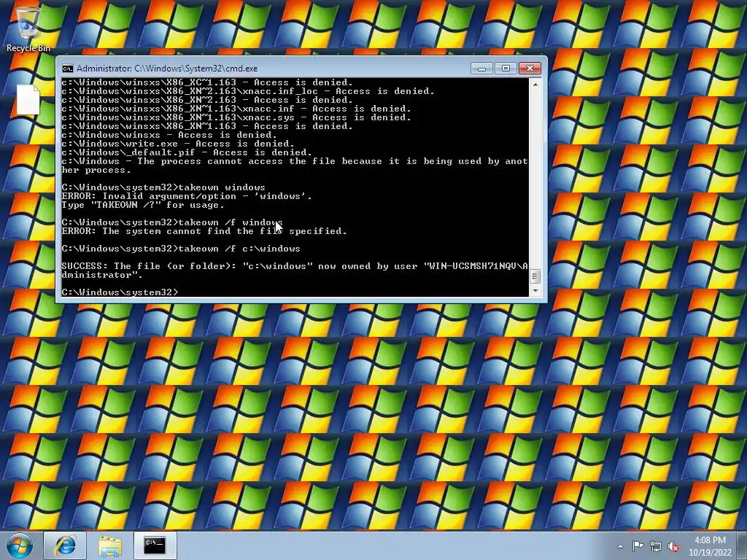This screenshot has width=747, height=560.
Task: Click the muted volume speaker icon
Action: [673, 547]
